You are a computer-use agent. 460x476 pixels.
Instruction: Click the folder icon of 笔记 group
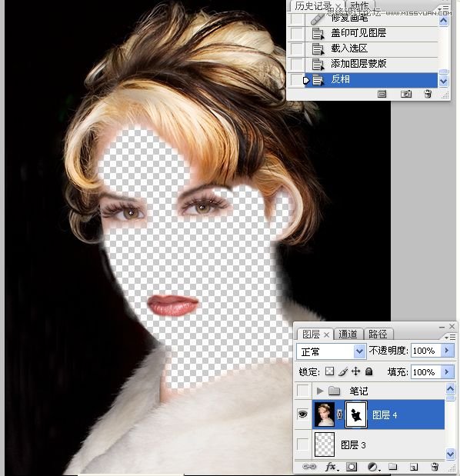click(335, 391)
